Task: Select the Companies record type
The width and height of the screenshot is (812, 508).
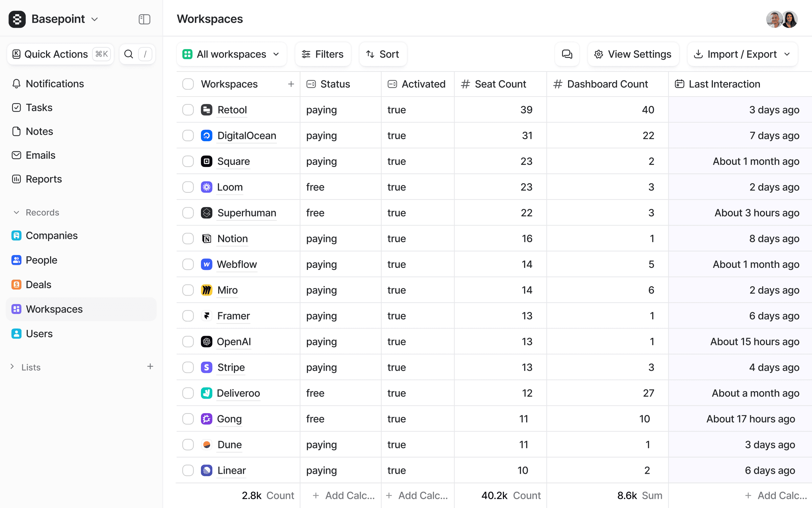Action: pyautogui.click(x=51, y=235)
